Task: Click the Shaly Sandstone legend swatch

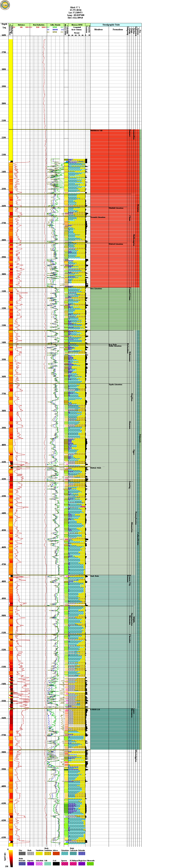Action: pos(47,854)
